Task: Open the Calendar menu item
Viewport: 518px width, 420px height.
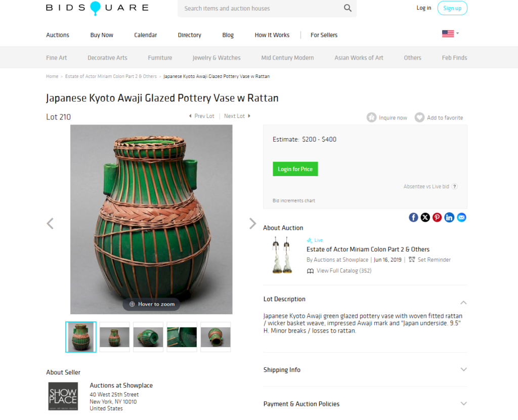Action: (x=146, y=35)
